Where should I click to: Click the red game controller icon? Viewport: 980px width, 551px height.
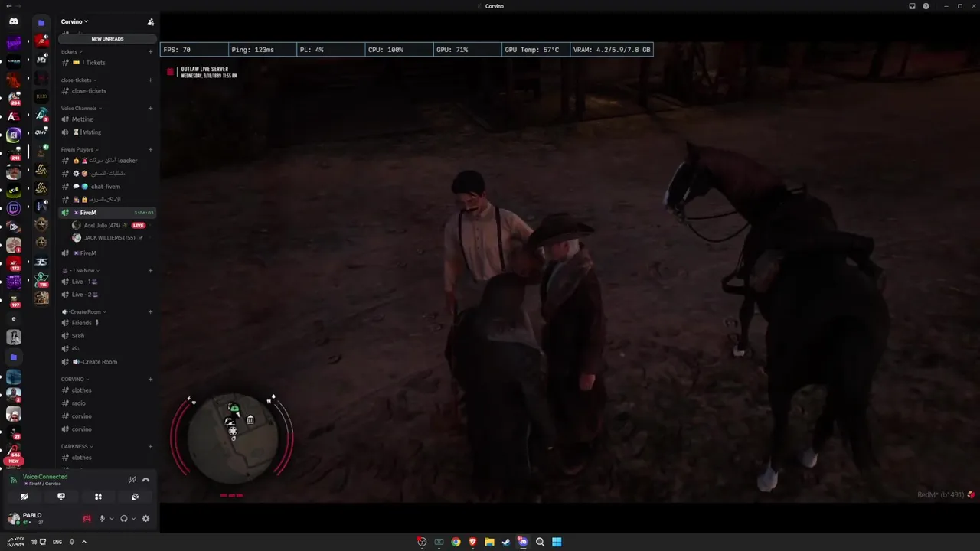pos(87,519)
